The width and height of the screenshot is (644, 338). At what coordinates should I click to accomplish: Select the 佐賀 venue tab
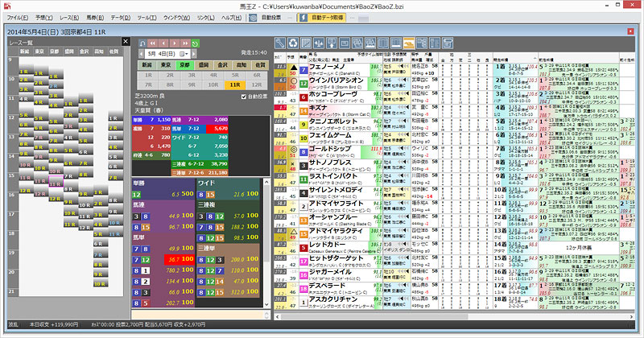click(260, 65)
